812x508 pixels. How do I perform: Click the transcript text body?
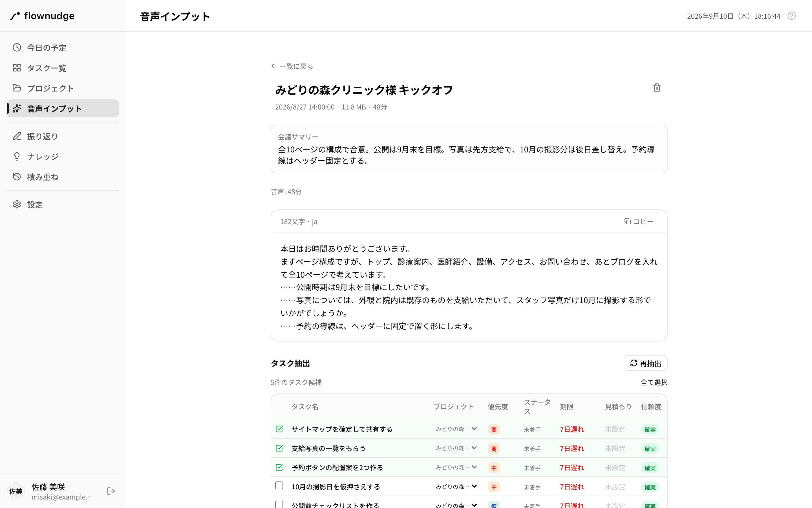[x=469, y=287]
